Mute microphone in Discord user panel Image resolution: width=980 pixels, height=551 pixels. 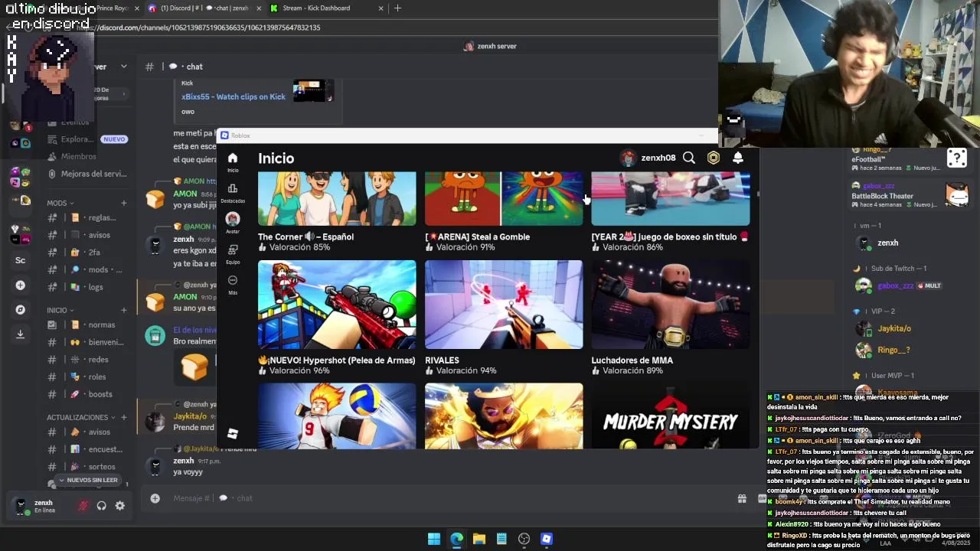(x=83, y=506)
